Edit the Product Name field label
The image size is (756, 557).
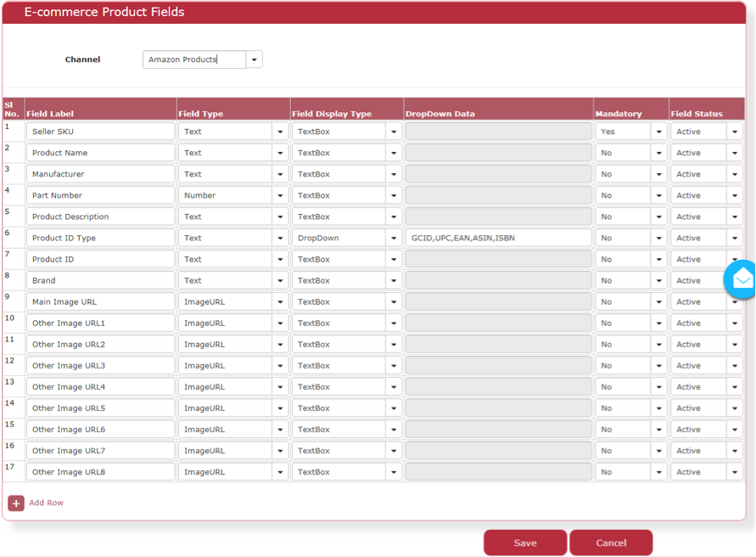point(101,153)
